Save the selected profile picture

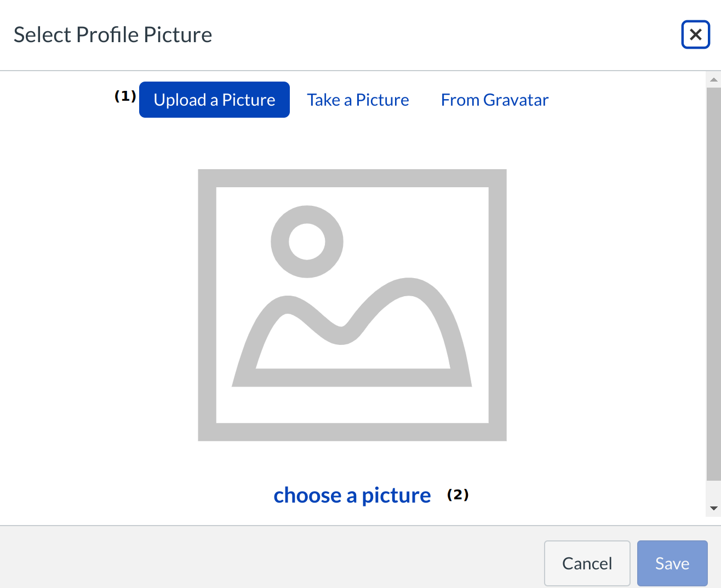[672, 563]
